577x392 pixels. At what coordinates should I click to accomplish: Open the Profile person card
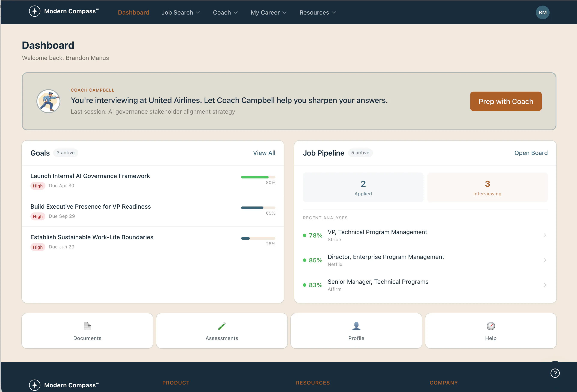click(x=356, y=331)
